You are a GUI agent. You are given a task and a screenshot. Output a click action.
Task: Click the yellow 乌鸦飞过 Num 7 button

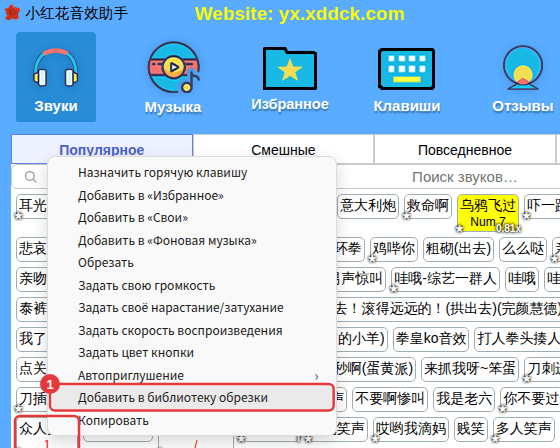(x=488, y=213)
